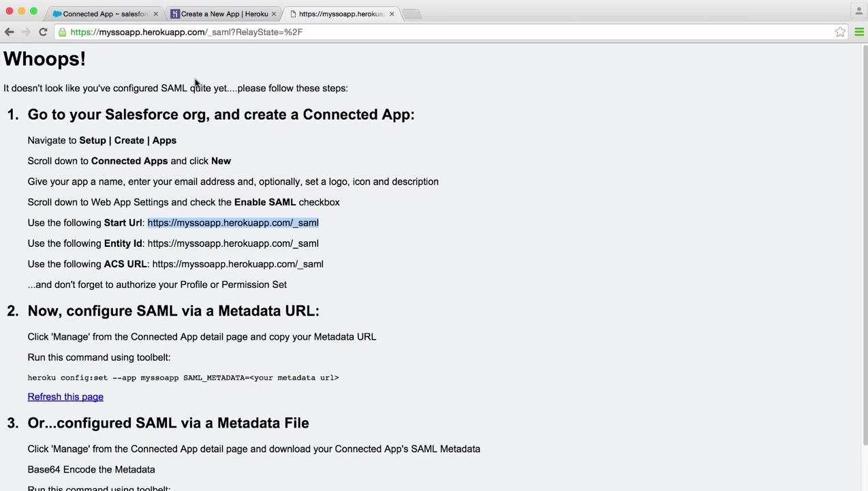The width and height of the screenshot is (868, 491).
Task: Click the 'It doesn't look like you've configured SAML' sentence
Action: pyautogui.click(x=176, y=89)
